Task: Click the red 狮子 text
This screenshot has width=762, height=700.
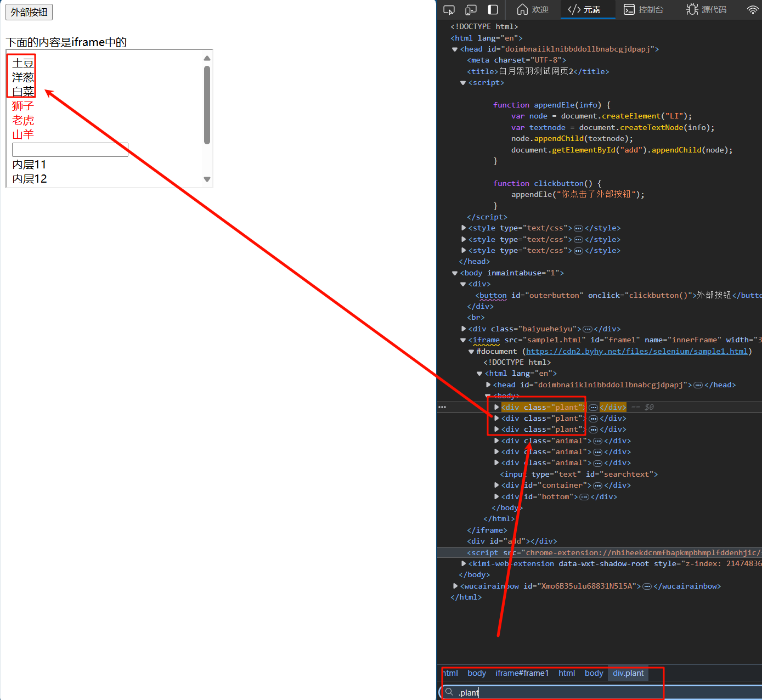Action: 23,106
